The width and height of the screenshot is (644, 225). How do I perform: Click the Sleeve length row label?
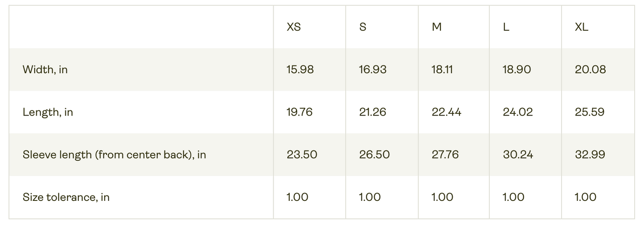(x=114, y=155)
